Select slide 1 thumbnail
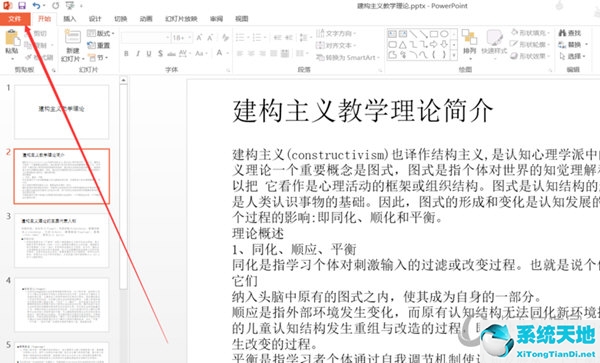The image size is (600, 363). click(x=62, y=112)
